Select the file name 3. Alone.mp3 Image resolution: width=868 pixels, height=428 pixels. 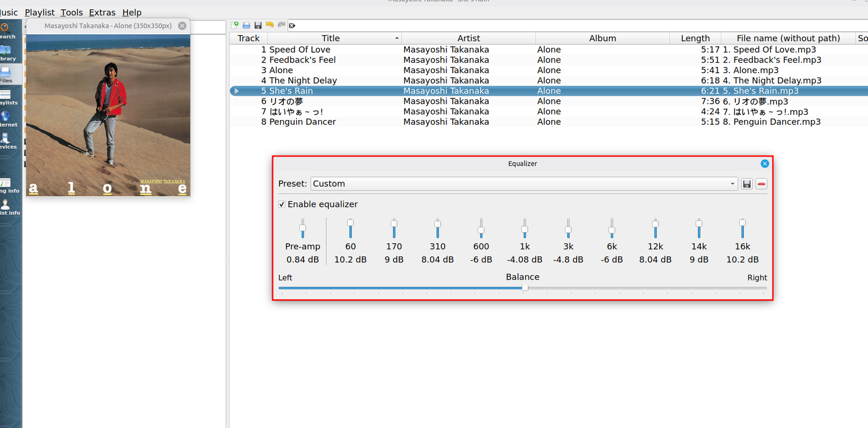click(751, 70)
